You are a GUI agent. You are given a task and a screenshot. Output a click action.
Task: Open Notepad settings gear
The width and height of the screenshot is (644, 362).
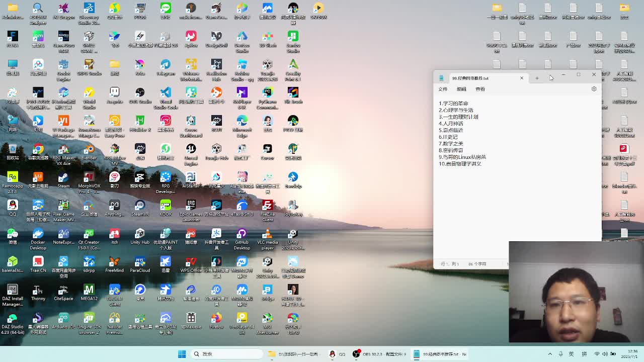[594, 89]
